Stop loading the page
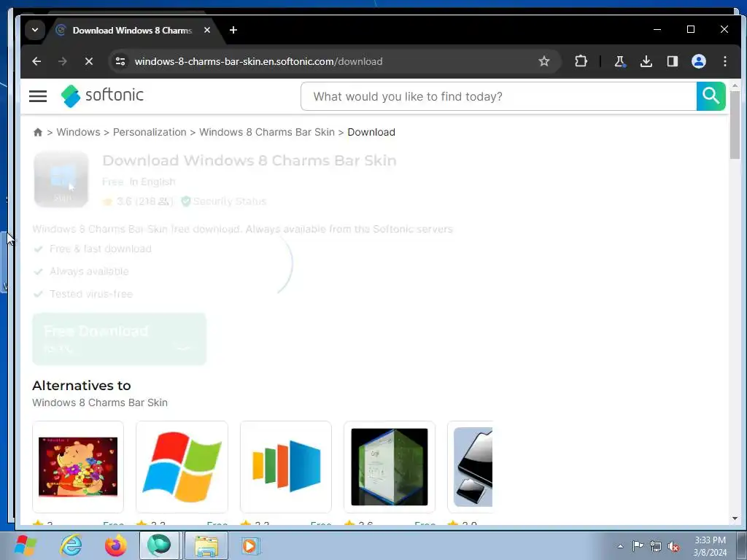The image size is (747, 560). coord(88,61)
